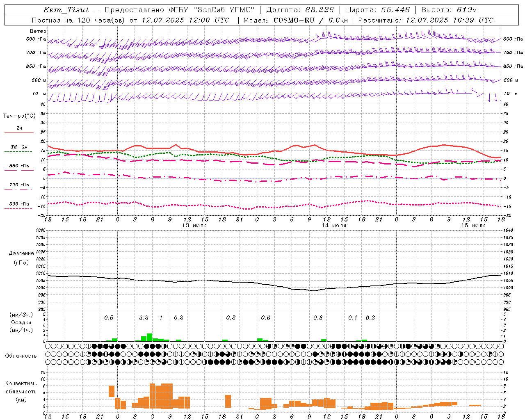Screen dimensions: 525x420
Task: Click the 0.1 precipitation amount
Action: click(x=353, y=317)
